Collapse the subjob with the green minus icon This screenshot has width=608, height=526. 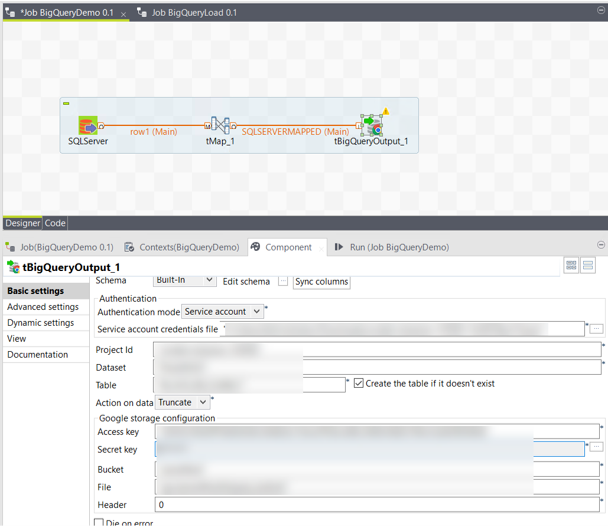pyautogui.click(x=66, y=103)
